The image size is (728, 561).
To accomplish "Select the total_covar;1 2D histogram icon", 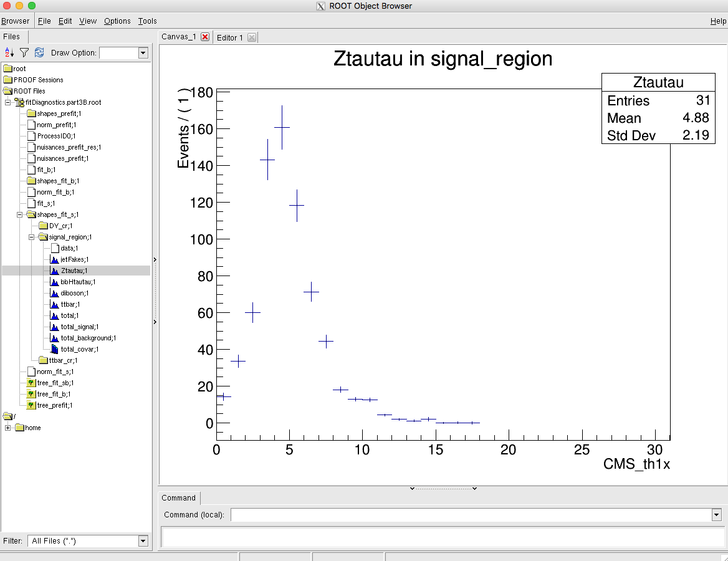I will (54, 349).
